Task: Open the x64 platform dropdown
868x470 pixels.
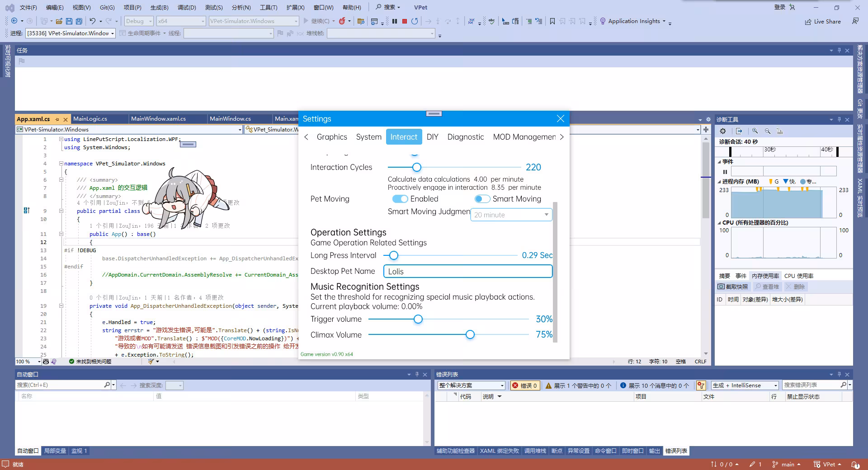Action: pos(181,21)
